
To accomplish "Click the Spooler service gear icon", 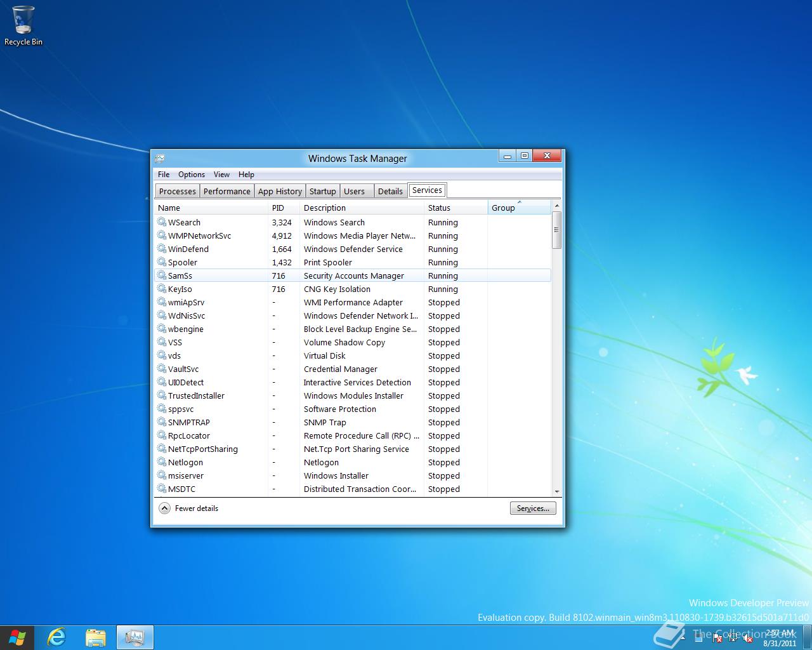I will (162, 262).
